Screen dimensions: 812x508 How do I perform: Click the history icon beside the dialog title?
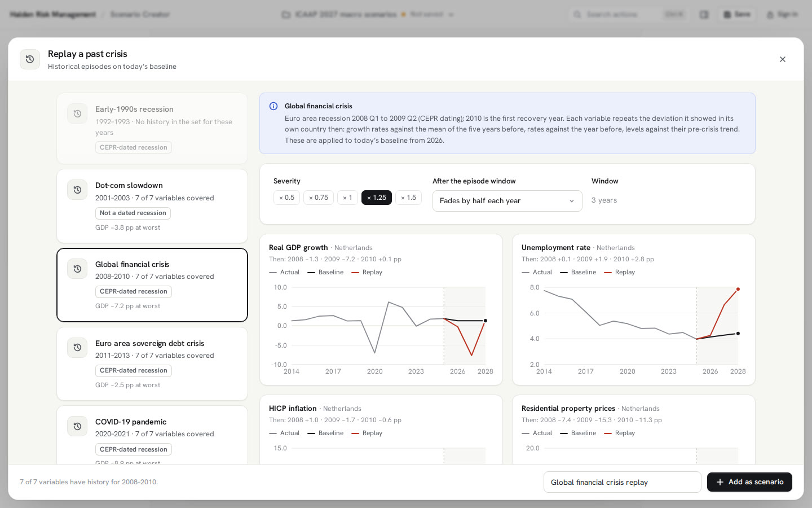(x=30, y=59)
